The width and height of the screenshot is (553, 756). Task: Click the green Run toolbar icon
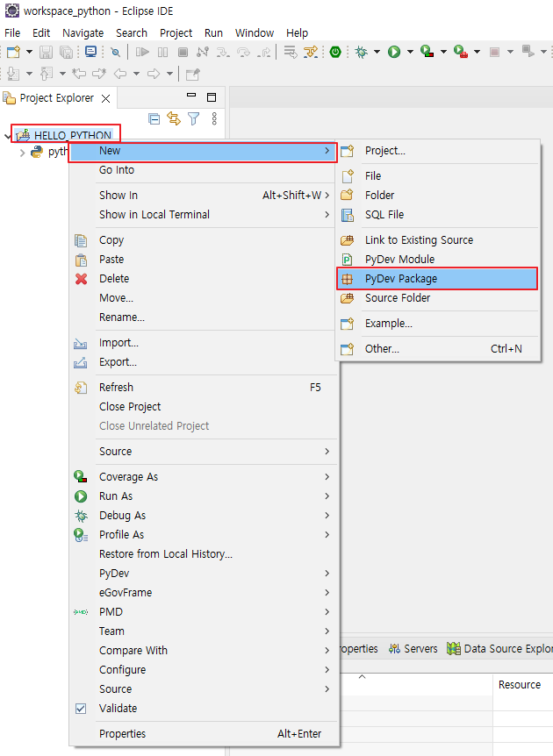[394, 52]
